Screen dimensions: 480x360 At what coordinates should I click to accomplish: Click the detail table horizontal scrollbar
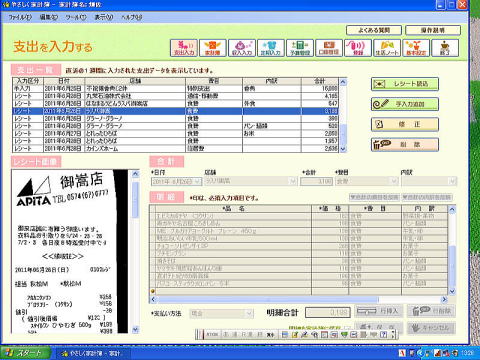coord(299,299)
